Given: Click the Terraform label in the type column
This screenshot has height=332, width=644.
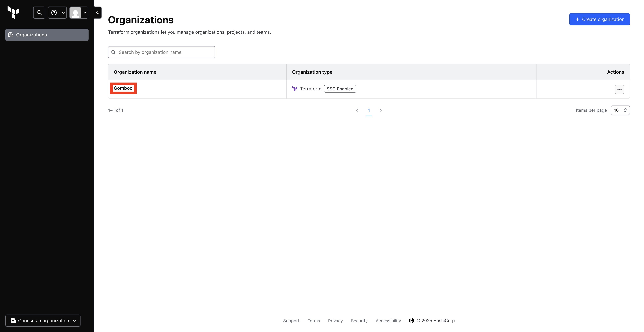Looking at the screenshot, I should point(310,89).
